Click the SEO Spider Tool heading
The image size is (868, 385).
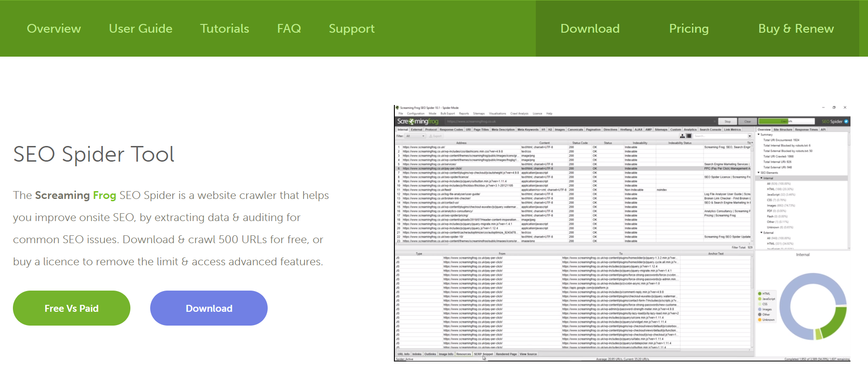pos(94,154)
